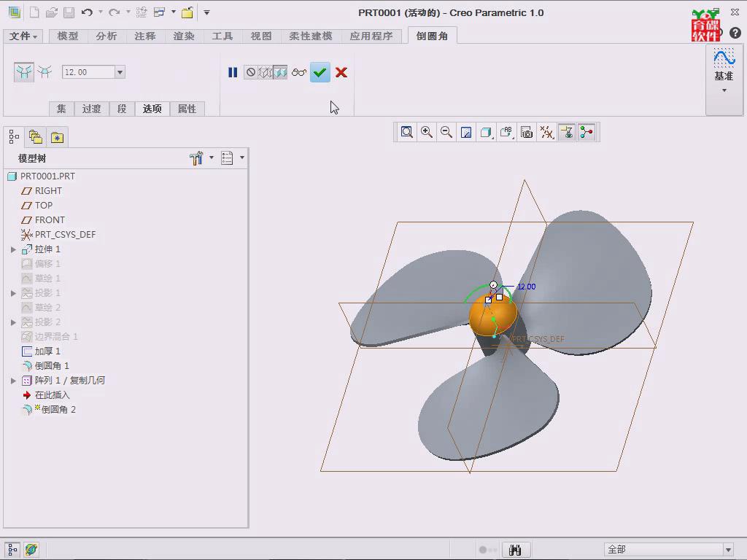Screen dimensions: 747x560
Task: Click the Save icon in quick access toolbar
Action: tap(69, 13)
